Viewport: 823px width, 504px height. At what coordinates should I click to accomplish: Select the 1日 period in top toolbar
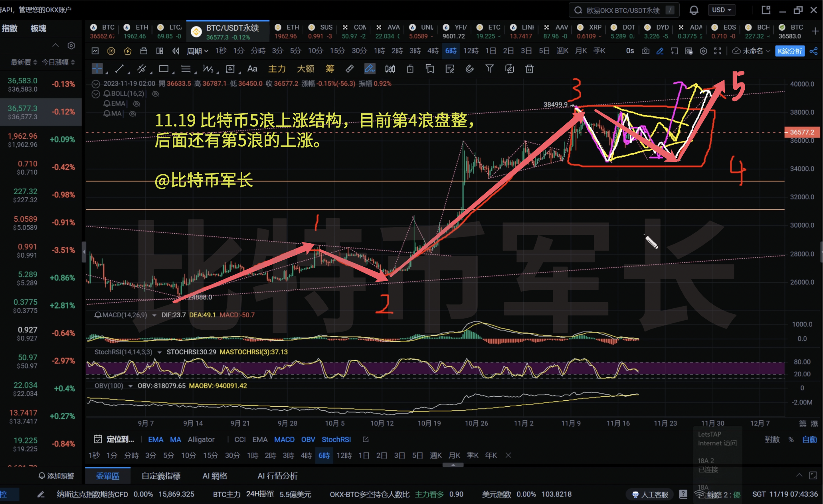[491, 51]
